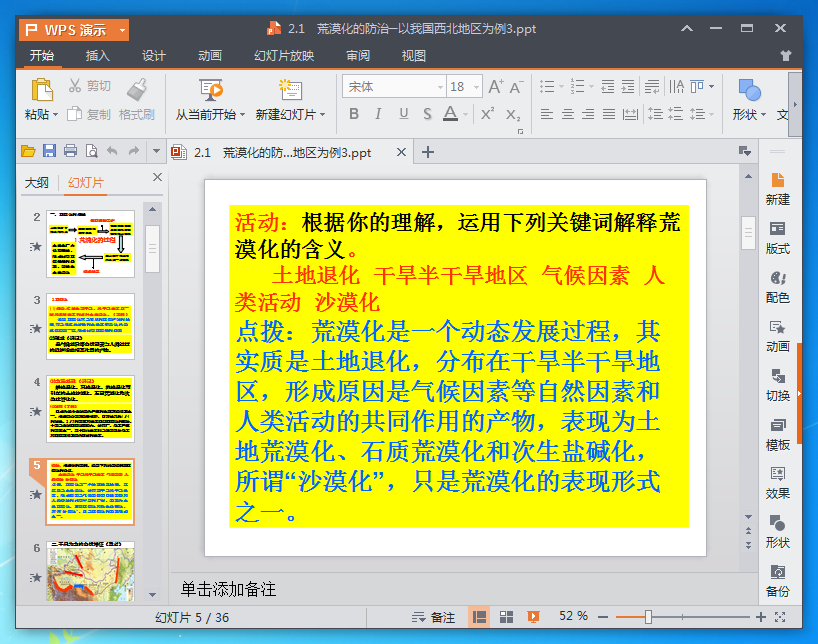
Task: Open the Effects (效果) sidebar panel
Action: [x=777, y=483]
